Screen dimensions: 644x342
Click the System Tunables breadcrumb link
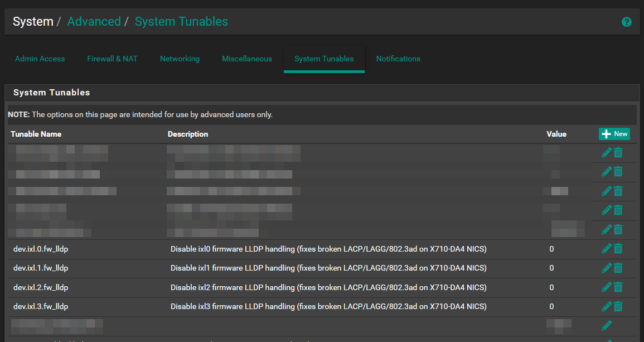pos(181,22)
